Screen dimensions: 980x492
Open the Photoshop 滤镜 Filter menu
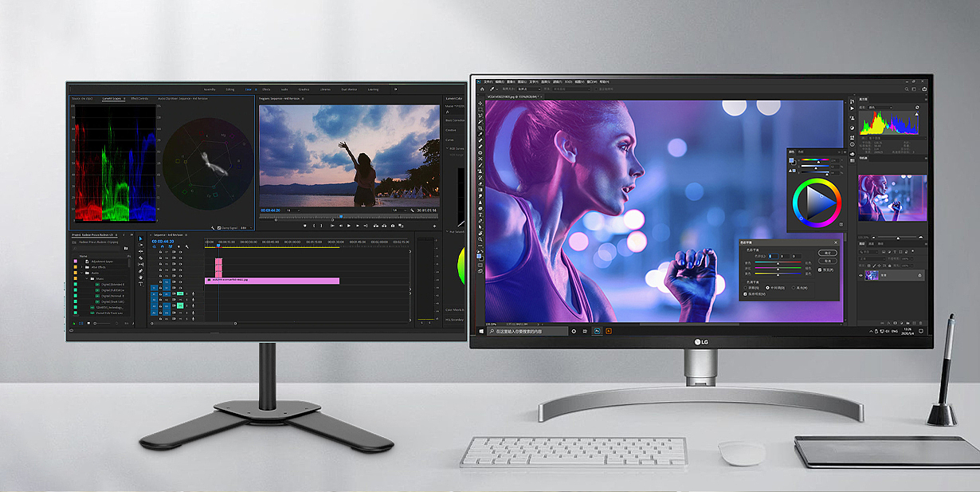556,82
